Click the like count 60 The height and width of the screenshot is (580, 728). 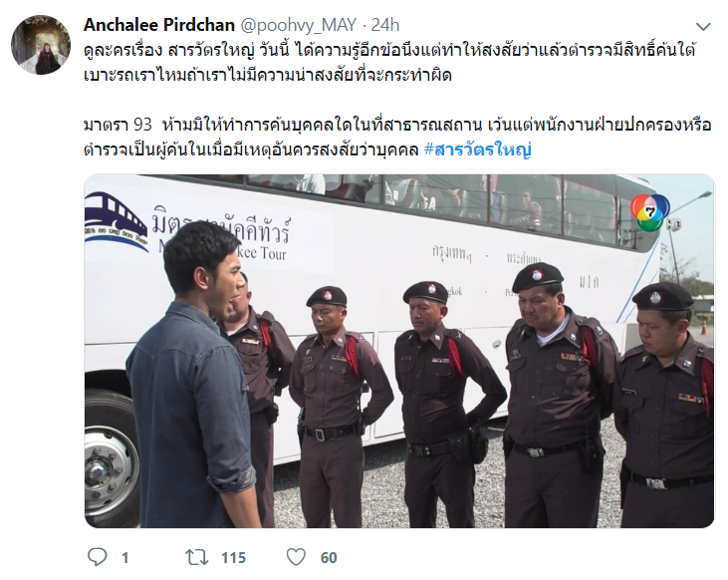[x=329, y=558]
